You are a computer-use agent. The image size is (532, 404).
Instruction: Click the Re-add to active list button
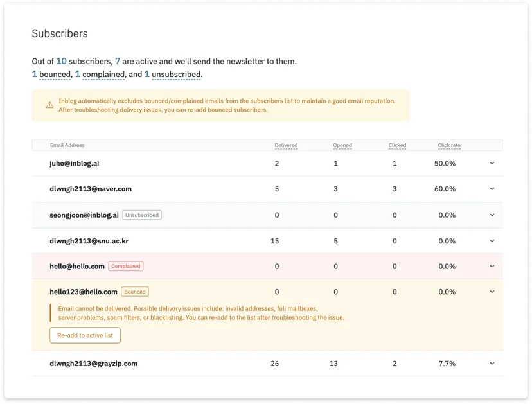(x=85, y=335)
